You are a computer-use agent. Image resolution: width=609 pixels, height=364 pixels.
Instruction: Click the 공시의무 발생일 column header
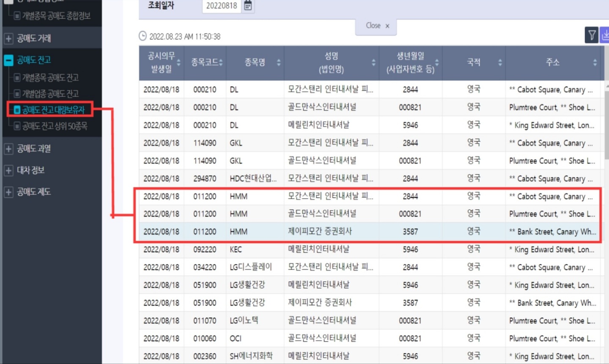[x=162, y=63]
